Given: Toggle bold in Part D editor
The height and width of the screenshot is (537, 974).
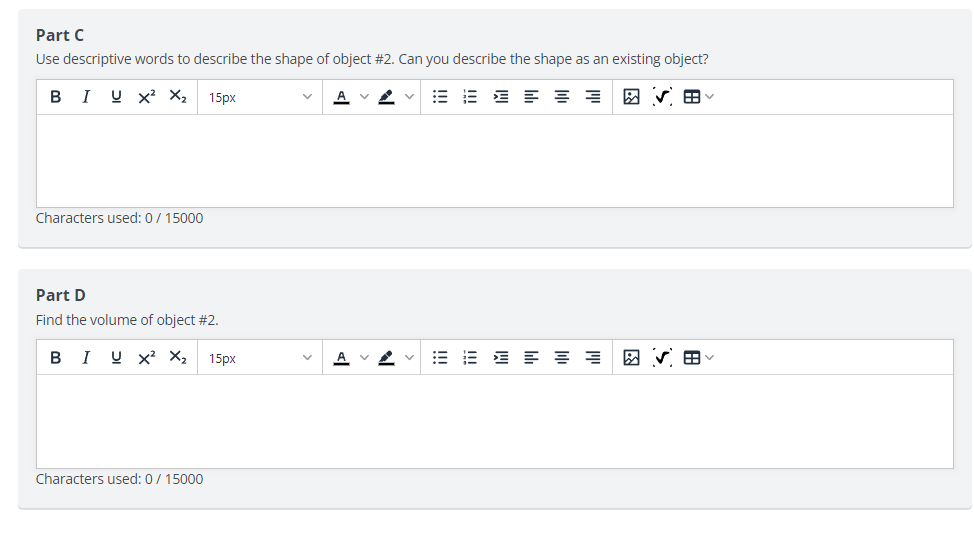Looking at the screenshot, I should click(55, 358).
